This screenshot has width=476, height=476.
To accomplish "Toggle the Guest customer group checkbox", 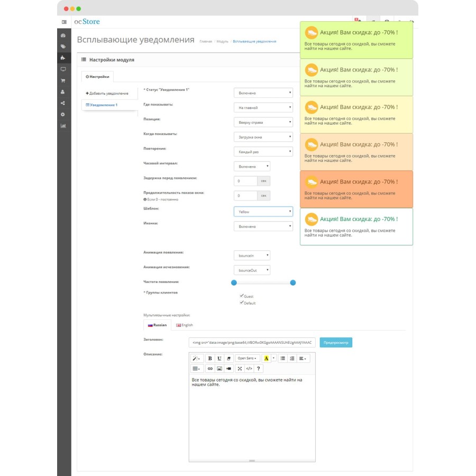I will (x=242, y=296).
